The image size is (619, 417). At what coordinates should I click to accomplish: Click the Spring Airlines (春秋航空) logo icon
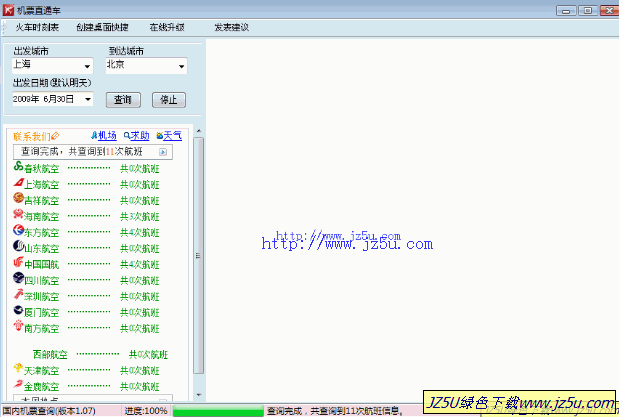pos(18,166)
